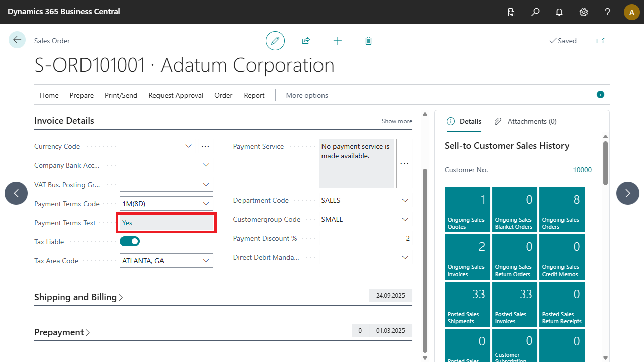Open the Prepare menu

(x=82, y=95)
